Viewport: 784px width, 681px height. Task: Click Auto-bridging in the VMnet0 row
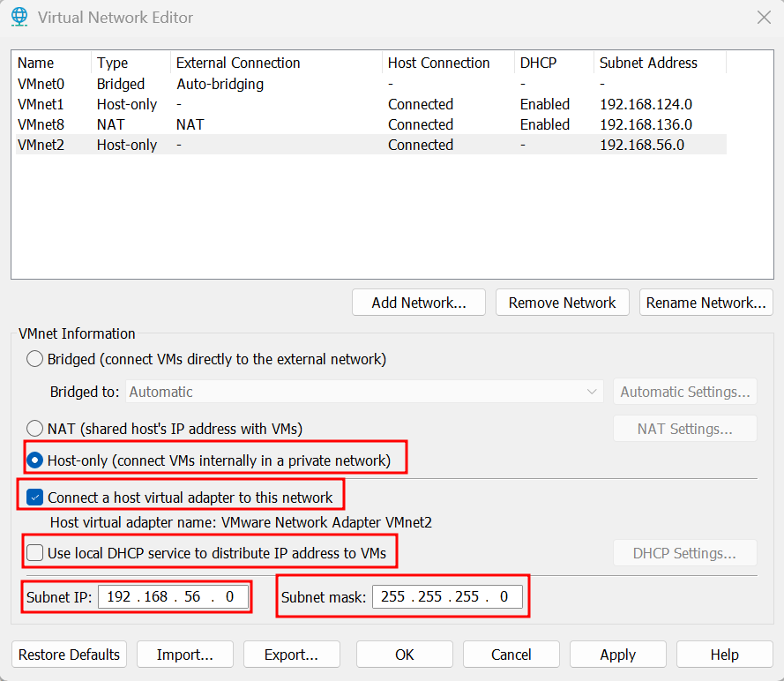point(220,84)
